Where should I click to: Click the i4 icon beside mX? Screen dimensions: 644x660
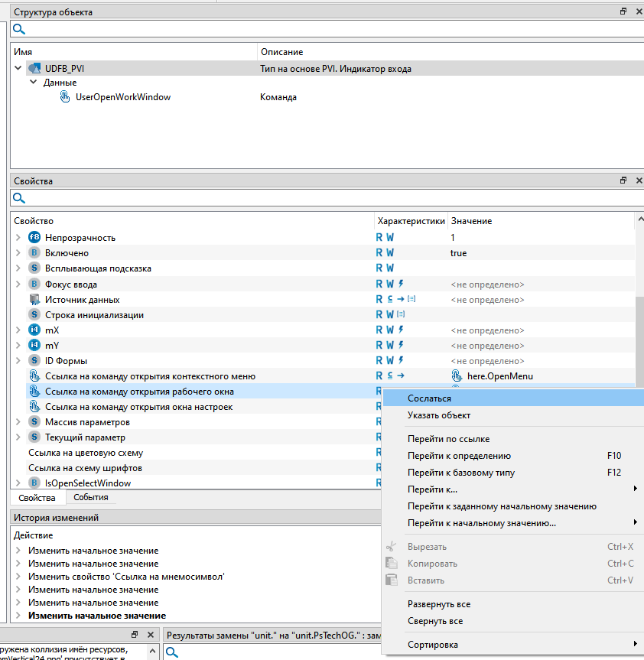[x=34, y=330]
